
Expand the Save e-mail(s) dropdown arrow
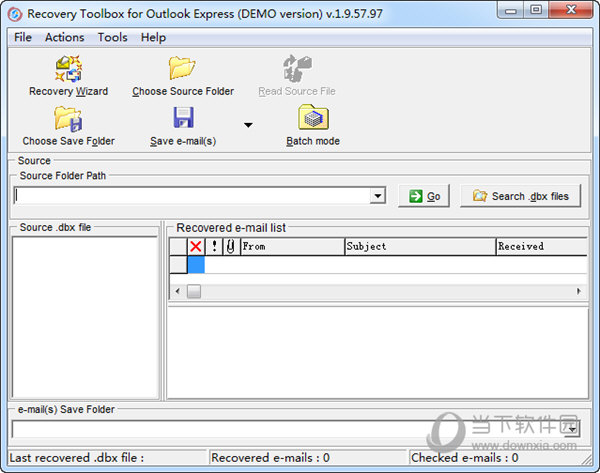[248, 125]
